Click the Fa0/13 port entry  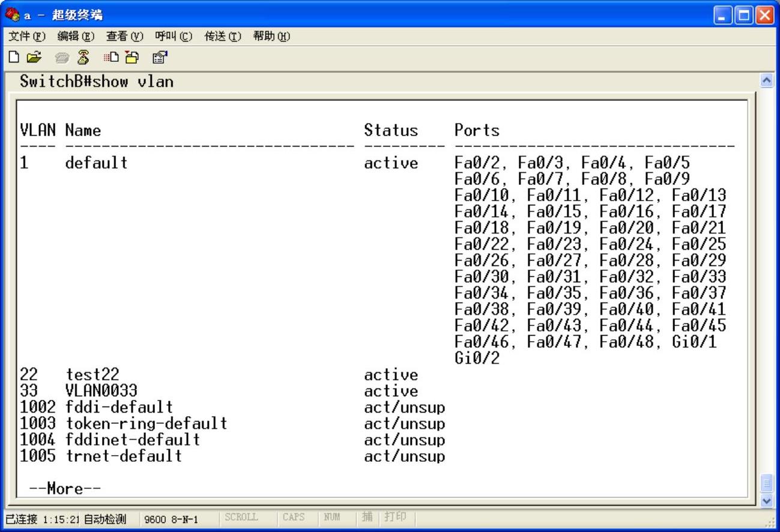tap(699, 195)
